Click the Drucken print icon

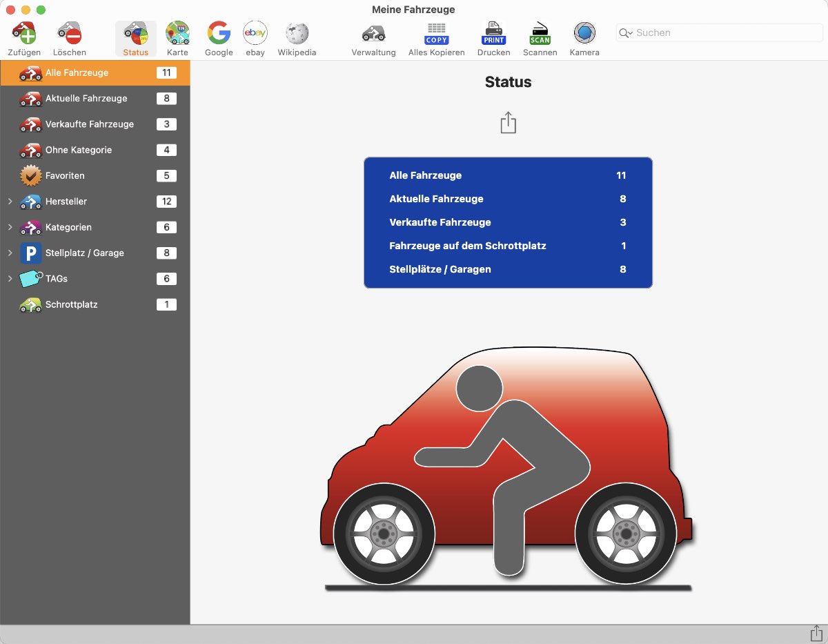[494, 33]
